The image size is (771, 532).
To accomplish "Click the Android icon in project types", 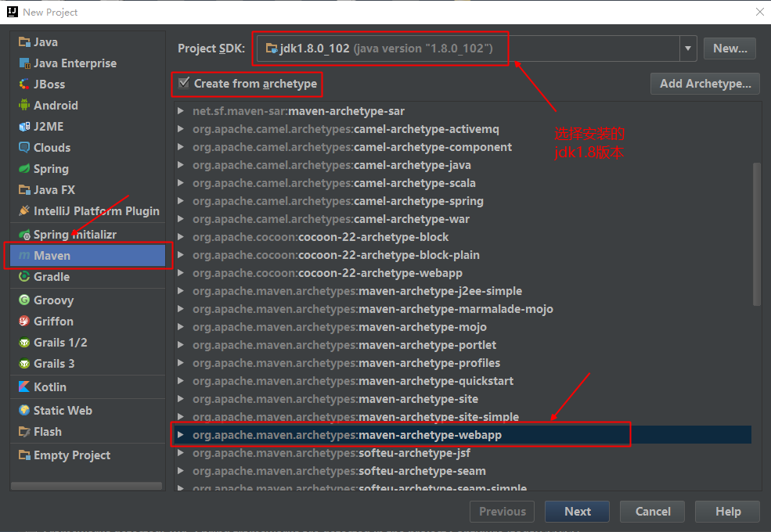I will click(24, 106).
